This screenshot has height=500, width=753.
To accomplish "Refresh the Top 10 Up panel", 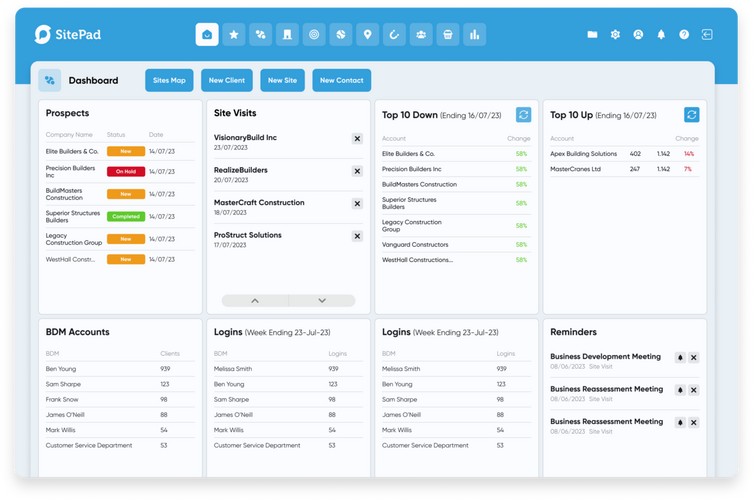I will point(692,115).
